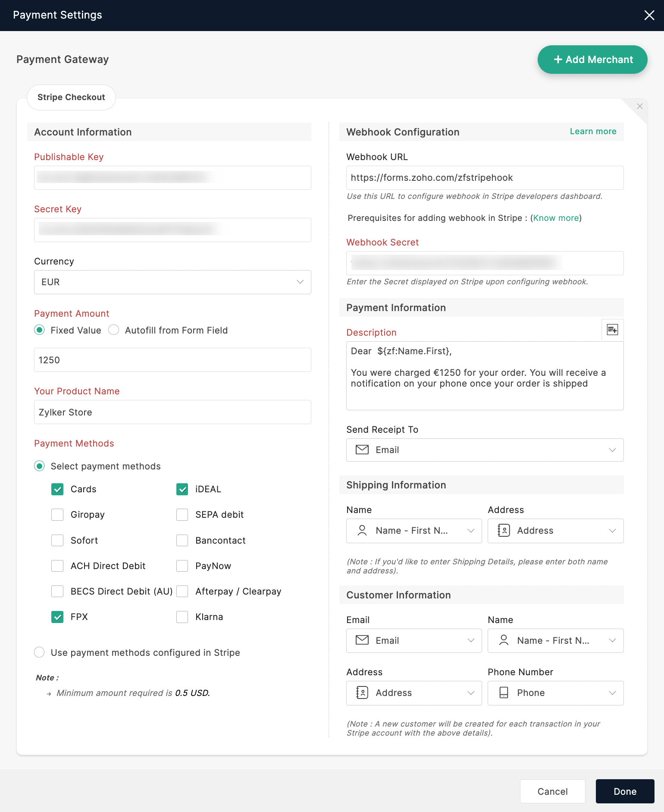
Task: Expand the Customer Address dropdown
Action: [414, 693]
